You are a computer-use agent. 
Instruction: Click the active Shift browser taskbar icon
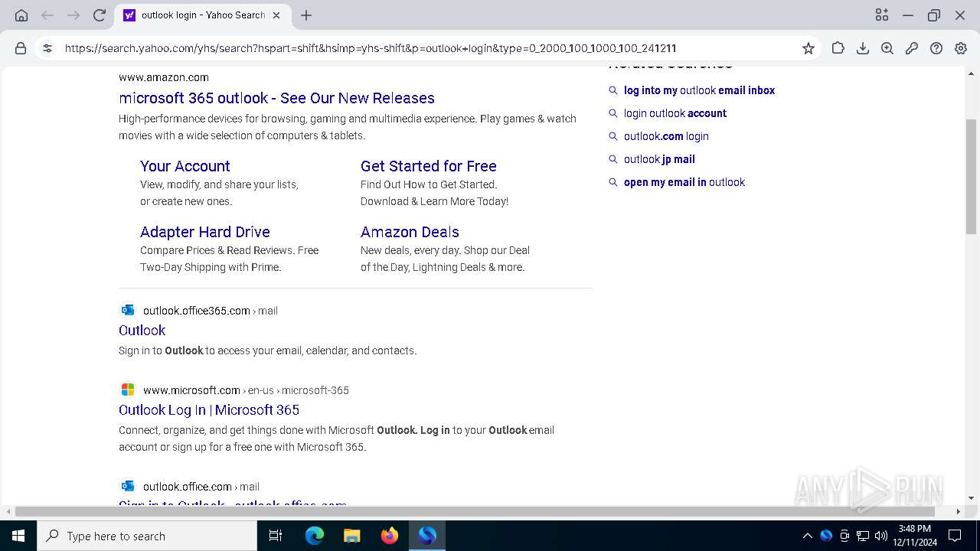pyautogui.click(x=427, y=536)
